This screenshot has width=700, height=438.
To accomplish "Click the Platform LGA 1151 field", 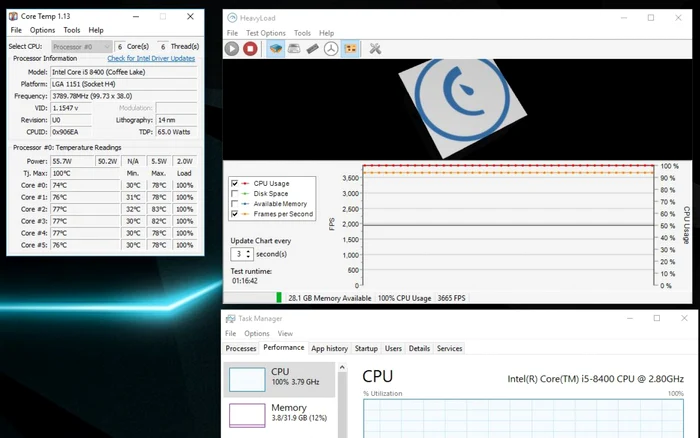I will tap(124, 84).
